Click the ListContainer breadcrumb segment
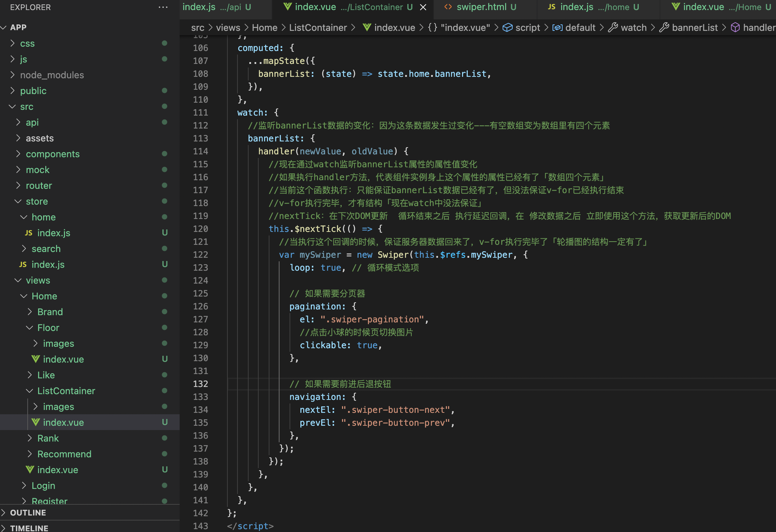Viewport: 776px width, 532px height. [x=318, y=28]
